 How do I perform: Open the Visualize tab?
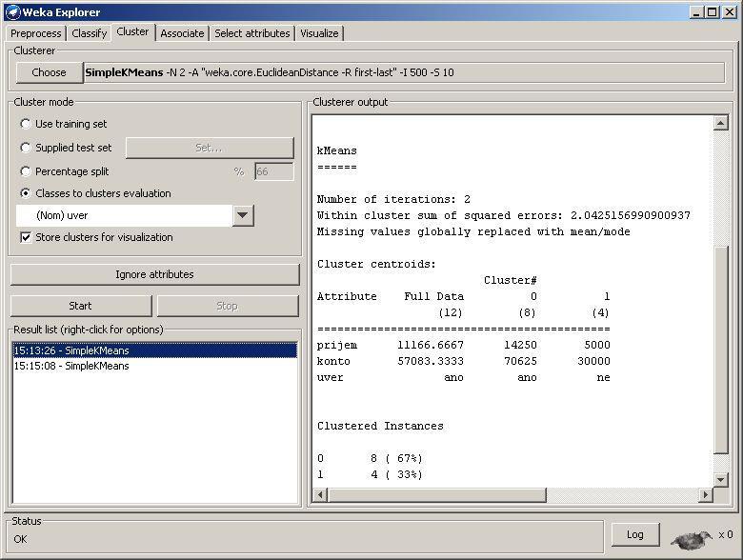319,33
